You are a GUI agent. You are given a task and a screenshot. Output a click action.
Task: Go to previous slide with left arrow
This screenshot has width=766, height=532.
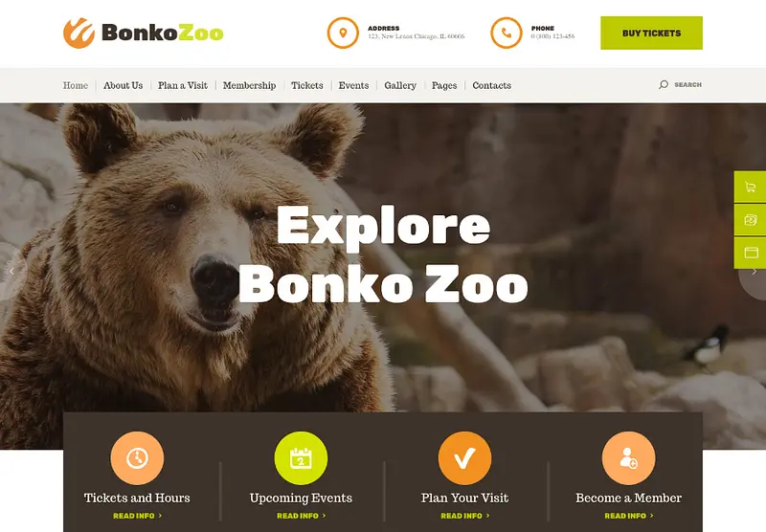coord(11,272)
